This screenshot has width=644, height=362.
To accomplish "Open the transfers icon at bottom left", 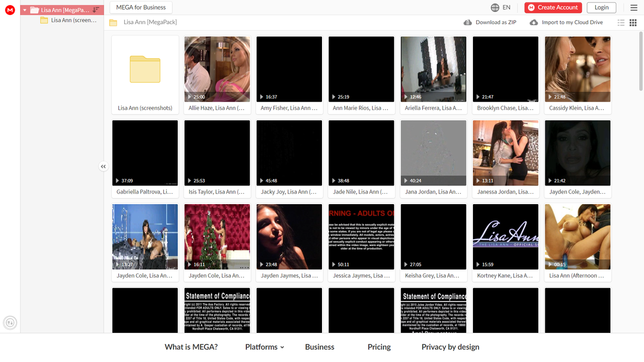I will tap(10, 323).
